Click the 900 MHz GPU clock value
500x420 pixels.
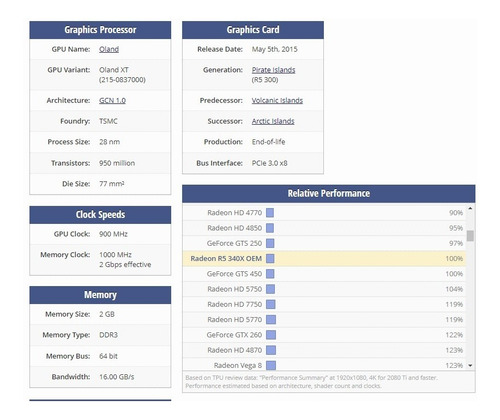[113, 234]
